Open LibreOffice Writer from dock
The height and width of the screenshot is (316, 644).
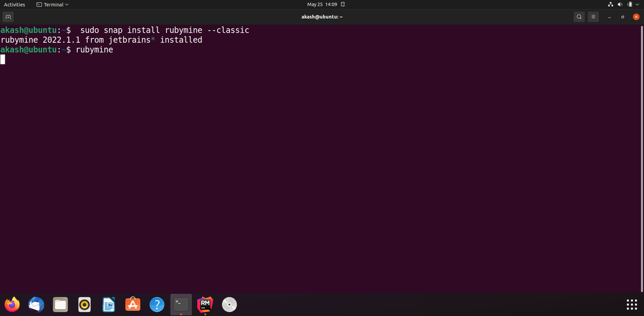(x=108, y=304)
